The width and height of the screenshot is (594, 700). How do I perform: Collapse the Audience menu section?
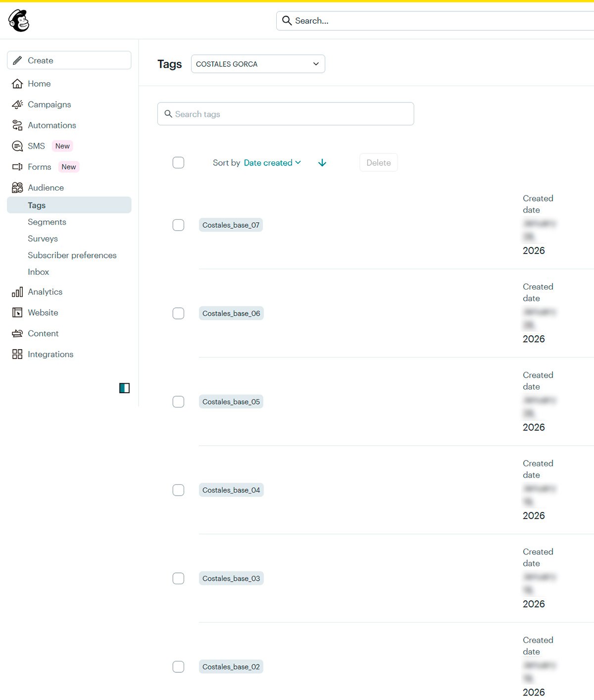46,188
